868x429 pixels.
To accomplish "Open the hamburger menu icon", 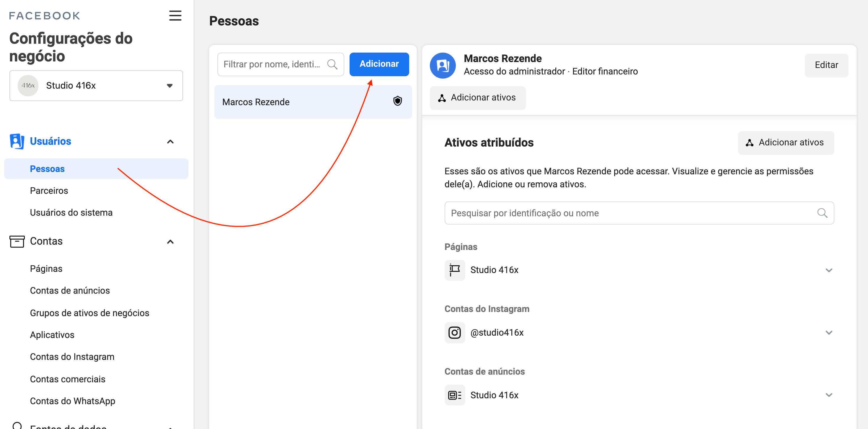I will tap(175, 16).
